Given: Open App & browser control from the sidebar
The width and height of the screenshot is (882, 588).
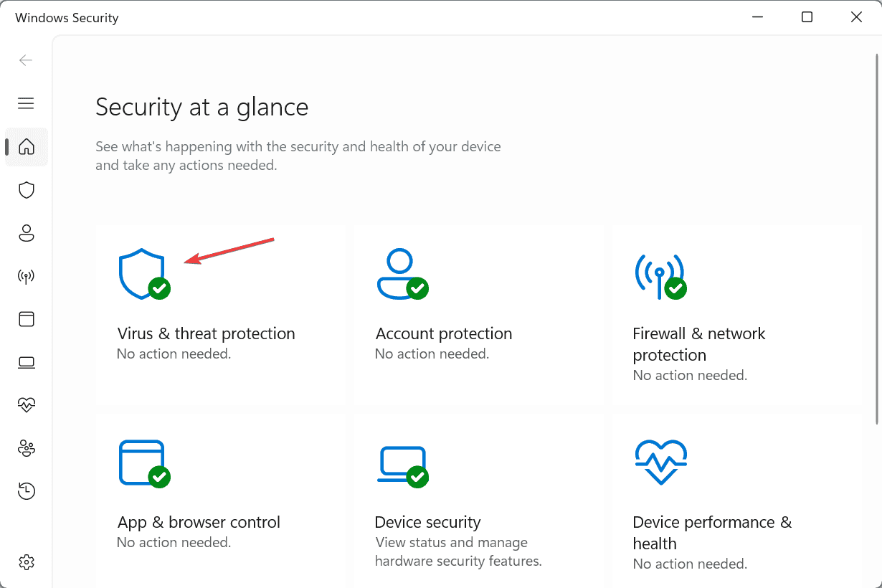Looking at the screenshot, I should tap(26, 319).
